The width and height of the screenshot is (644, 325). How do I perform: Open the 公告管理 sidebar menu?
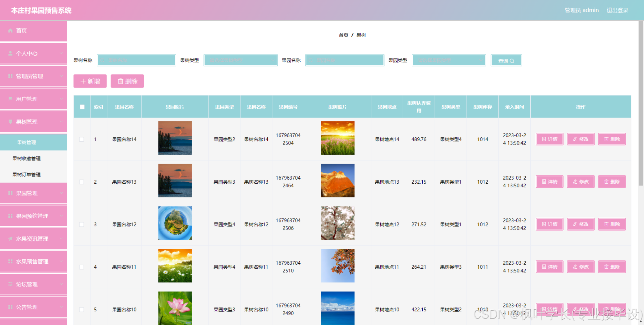33,307
